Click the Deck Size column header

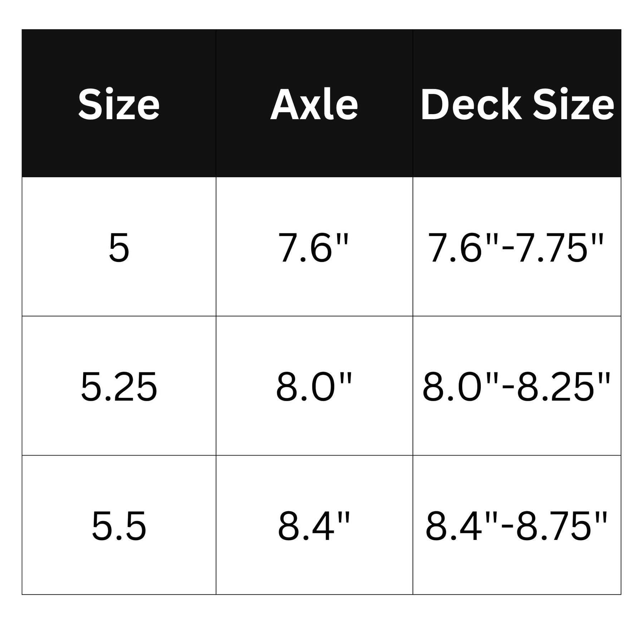(517, 103)
